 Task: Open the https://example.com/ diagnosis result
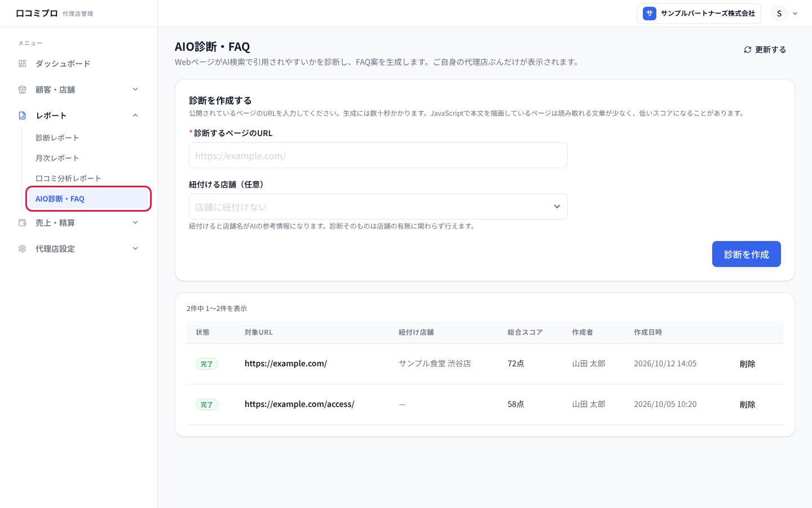(286, 364)
